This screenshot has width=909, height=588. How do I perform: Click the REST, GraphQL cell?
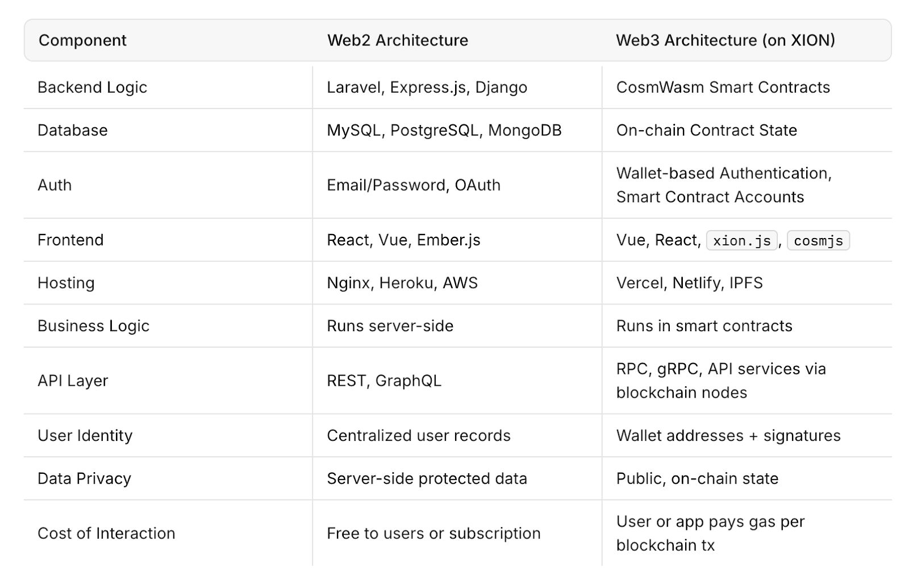383,381
